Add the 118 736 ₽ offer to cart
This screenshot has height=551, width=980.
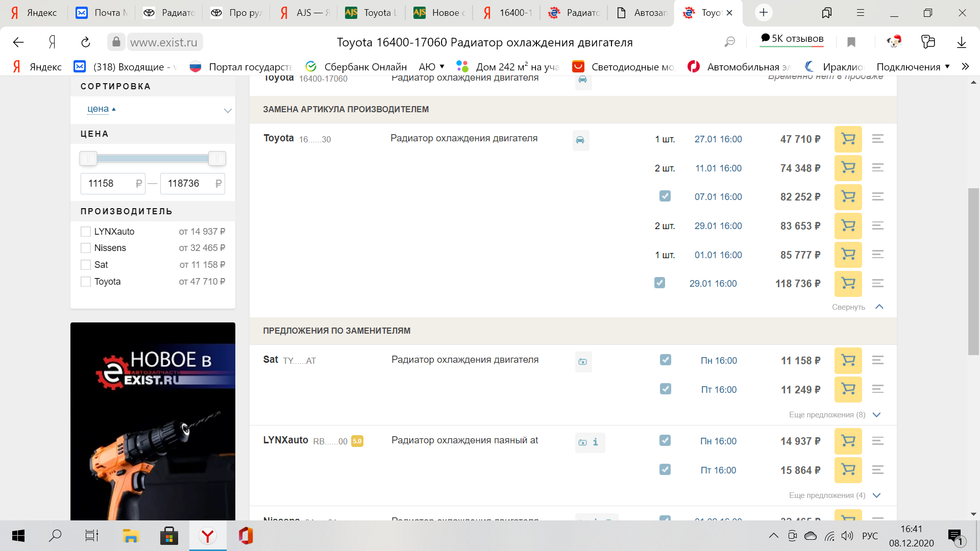[x=848, y=284]
